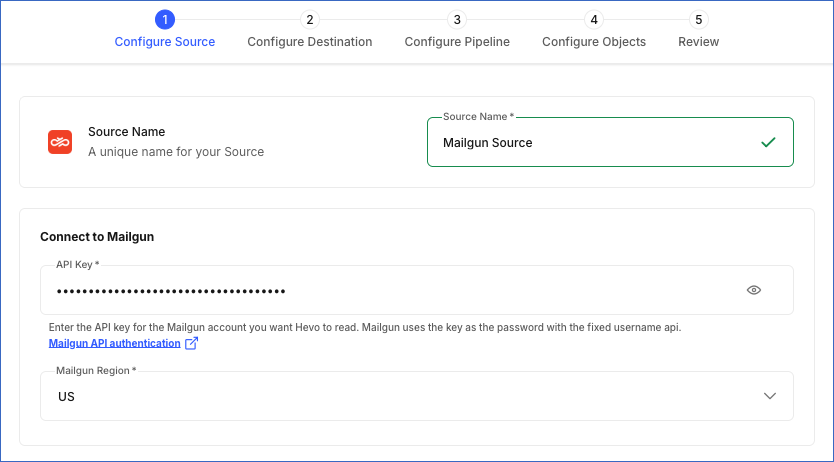The image size is (834, 462).
Task: Click the external link icon beside Mailgun API authentication
Action: click(x=191, y=343)
